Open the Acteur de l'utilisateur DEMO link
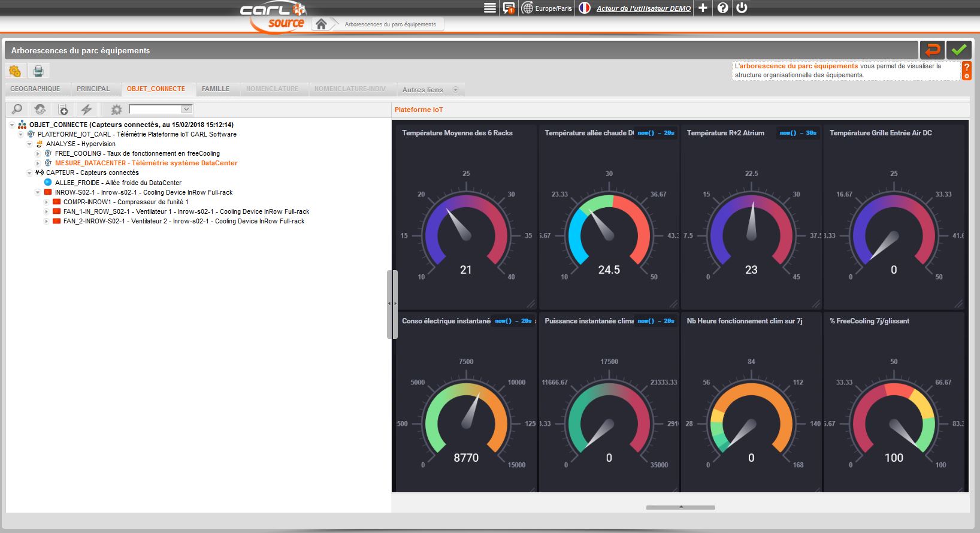 click(643, 8)
